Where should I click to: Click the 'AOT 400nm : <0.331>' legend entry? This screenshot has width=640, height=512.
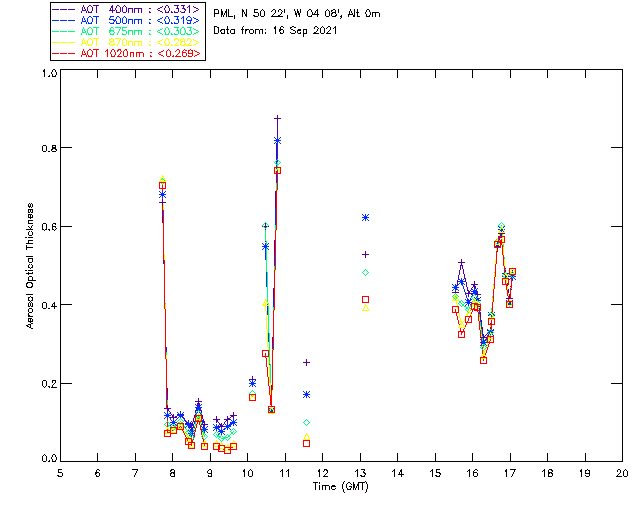[127, 9]
